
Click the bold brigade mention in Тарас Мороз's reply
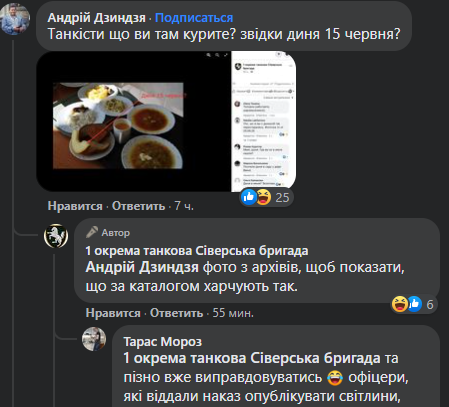(x=252, y=358)
